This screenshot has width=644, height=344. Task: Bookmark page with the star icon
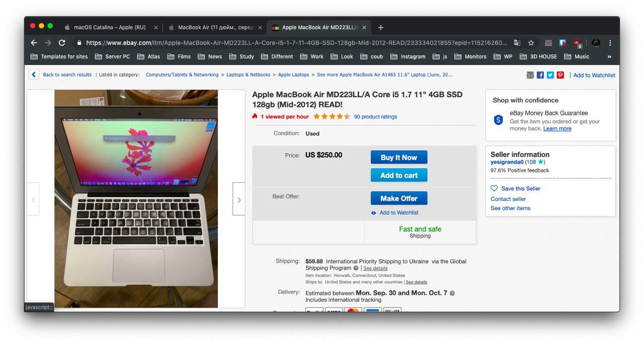(x=531, y=43)
